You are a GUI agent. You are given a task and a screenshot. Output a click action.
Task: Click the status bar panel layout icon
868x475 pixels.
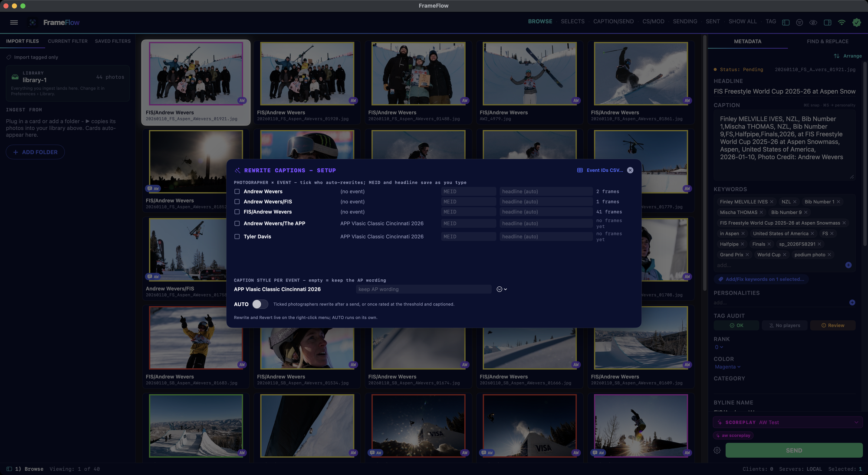[x=9, y=469]
